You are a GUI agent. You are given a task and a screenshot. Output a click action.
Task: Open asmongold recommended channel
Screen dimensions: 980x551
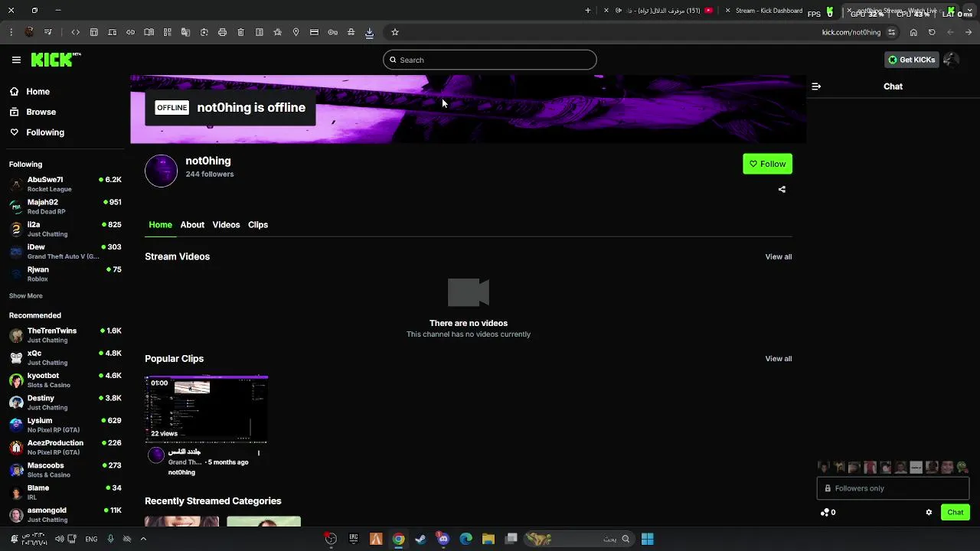(x=65, y=514)
